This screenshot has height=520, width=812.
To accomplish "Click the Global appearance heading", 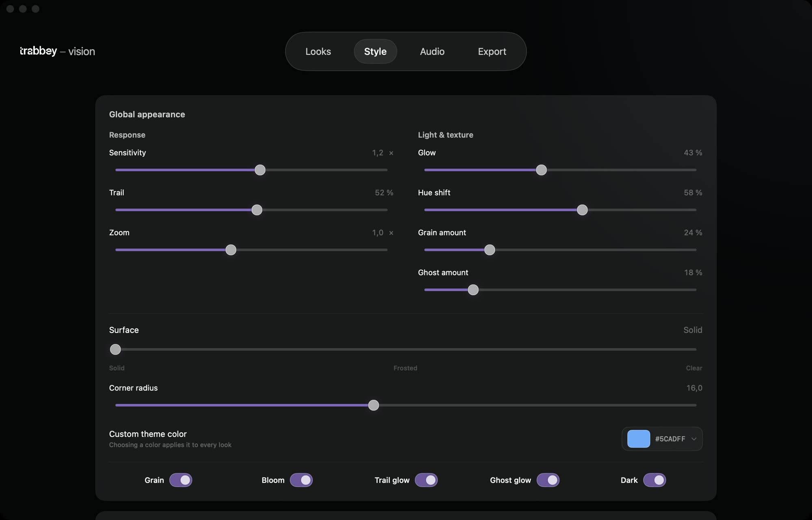I will point(147,114).
